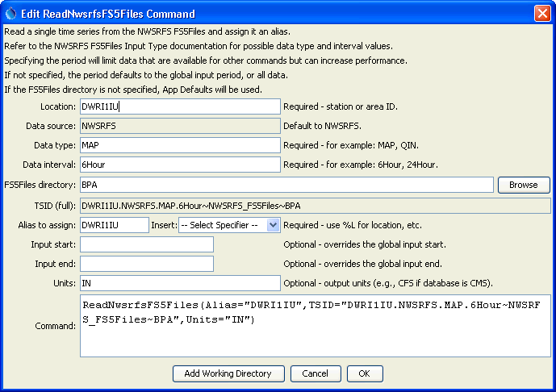
Task: Click the Location input field
Action: pos(180,106)
